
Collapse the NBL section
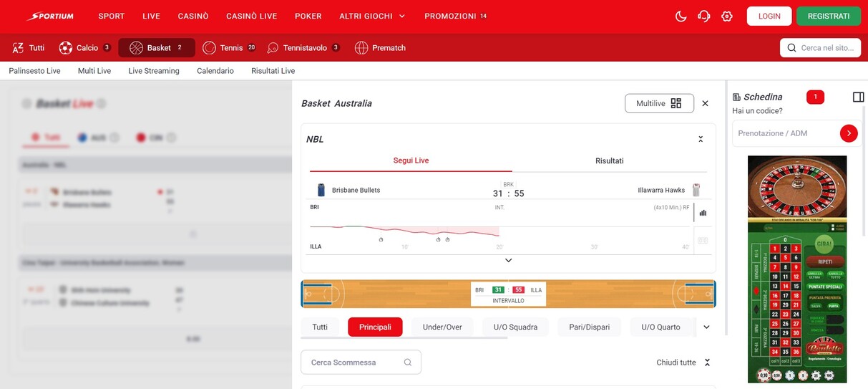(701, 139)
